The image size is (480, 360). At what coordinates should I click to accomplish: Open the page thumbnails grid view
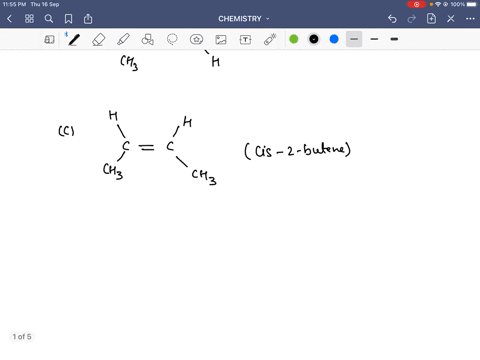[29, 19]
